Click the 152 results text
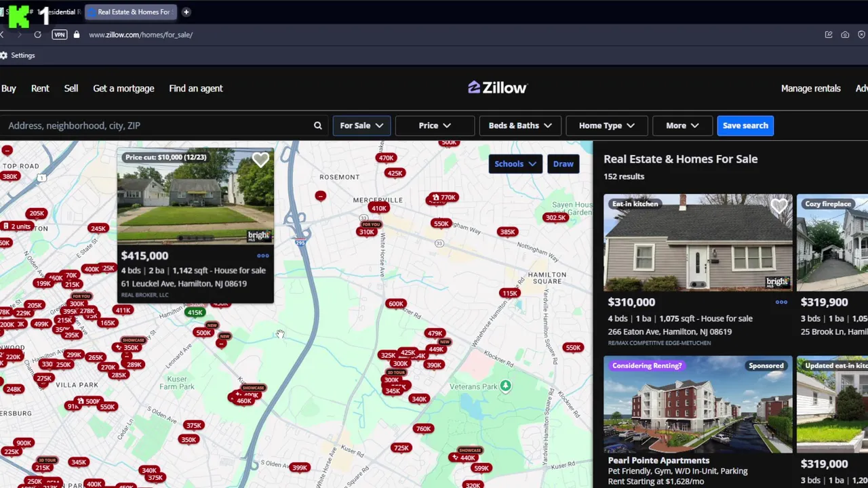 624,176
